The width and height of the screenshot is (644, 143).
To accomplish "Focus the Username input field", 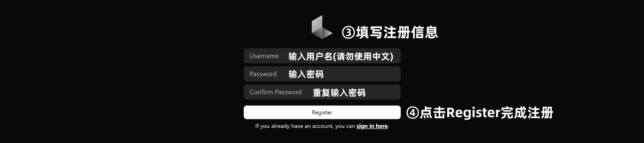I will coord(322,56).
